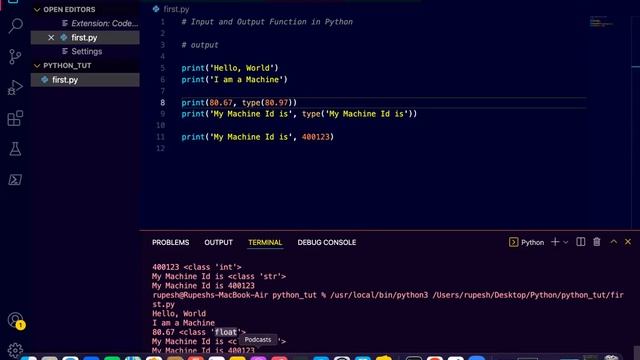Select first.py in Open Editors list
This screenshot has width=640, height=360.
coord(85,38)
